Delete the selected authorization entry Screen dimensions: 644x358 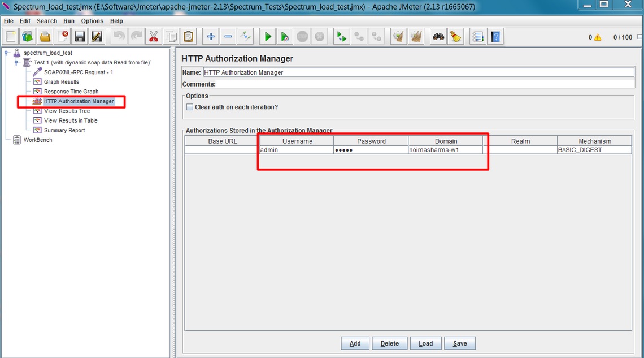click(x=390, y=343)
